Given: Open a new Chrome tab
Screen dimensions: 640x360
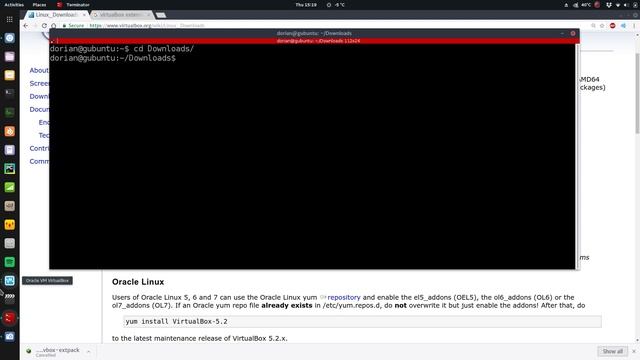Looking at the screenshot, I should pyautogui.click(x=161, y=15).
